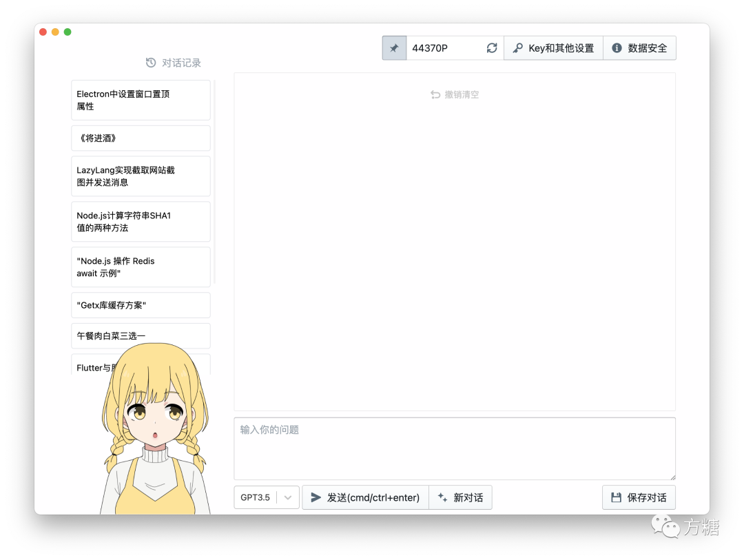
Task: Open conversation 午餐肉白菜三选一
Action: coord(141,335)
